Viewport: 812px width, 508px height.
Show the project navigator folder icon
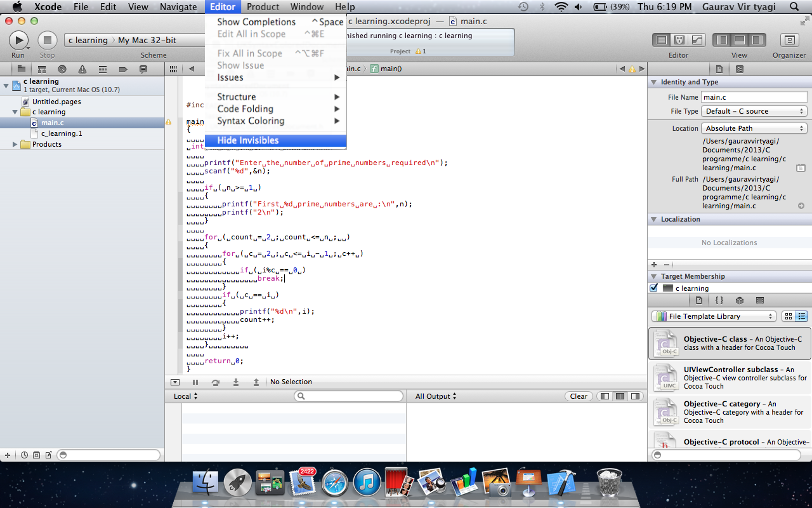click(x=21, y=69)
